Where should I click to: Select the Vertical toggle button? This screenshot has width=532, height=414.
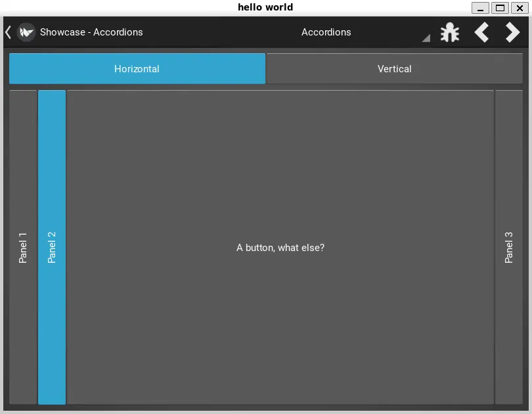(394, 68)
